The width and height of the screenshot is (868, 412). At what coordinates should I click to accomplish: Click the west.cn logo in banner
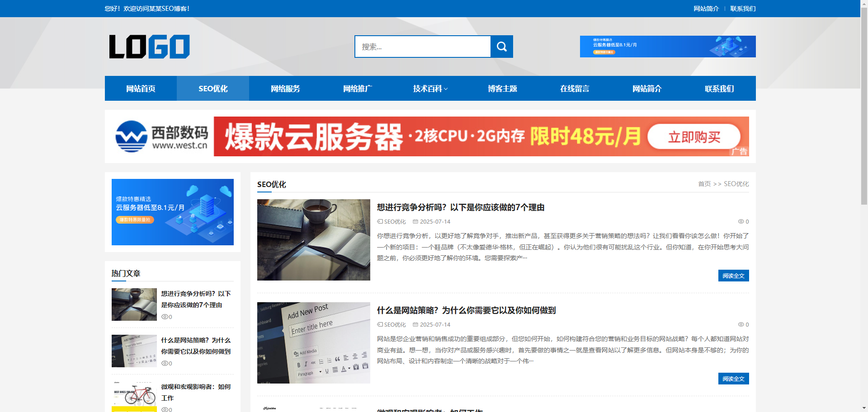[161, 136]
